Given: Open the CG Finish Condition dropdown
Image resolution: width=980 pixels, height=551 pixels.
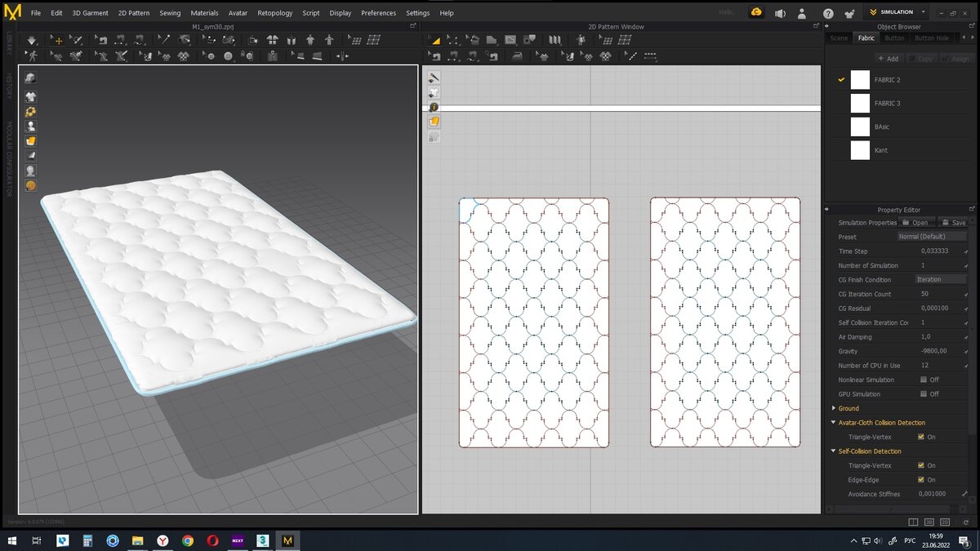Looking at the screenshot, I should pos(941,279).
